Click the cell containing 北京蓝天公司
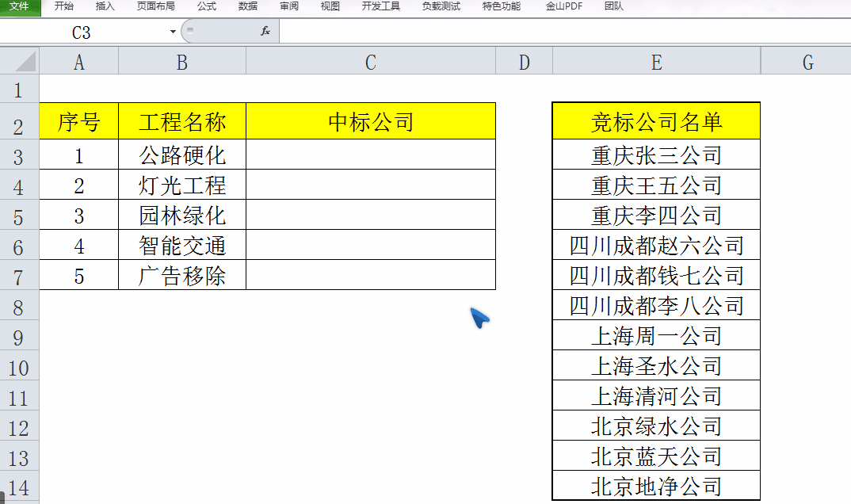 point(656,455)
